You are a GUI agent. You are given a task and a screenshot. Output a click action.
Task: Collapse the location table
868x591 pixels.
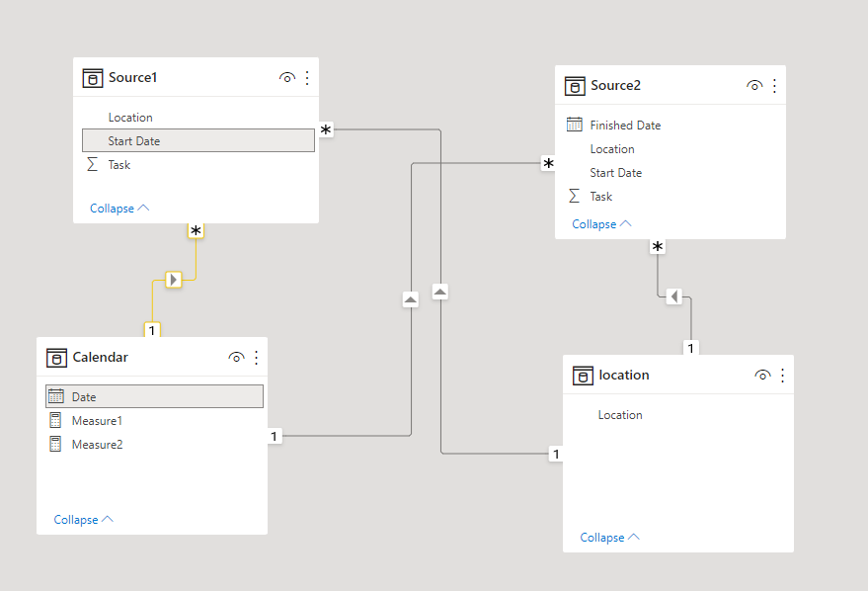pyautogui.click(x=609, y=538)
